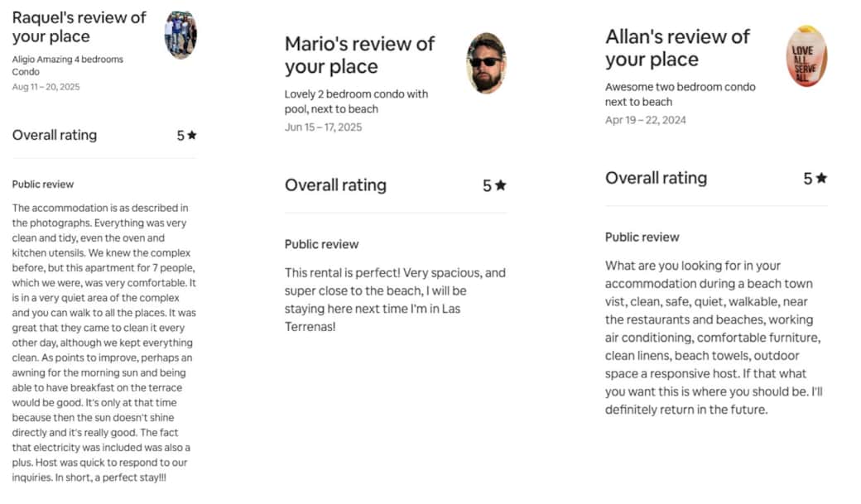Open the Lovely 2 bedroom condo listing

click(356, 101)
